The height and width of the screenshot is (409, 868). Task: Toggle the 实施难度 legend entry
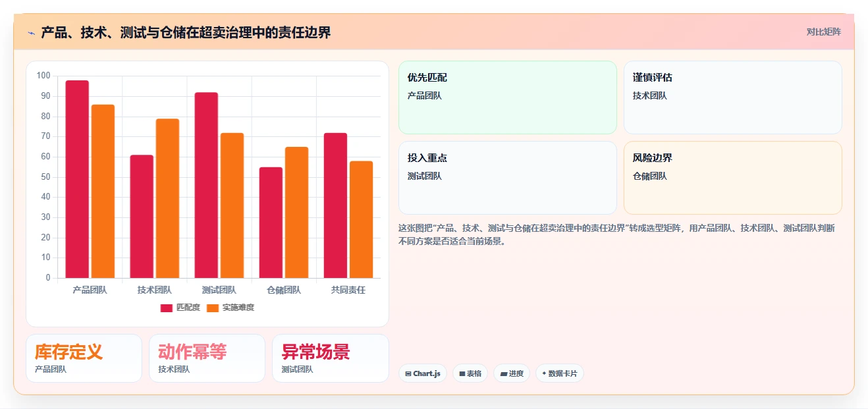tap(231, 308)
